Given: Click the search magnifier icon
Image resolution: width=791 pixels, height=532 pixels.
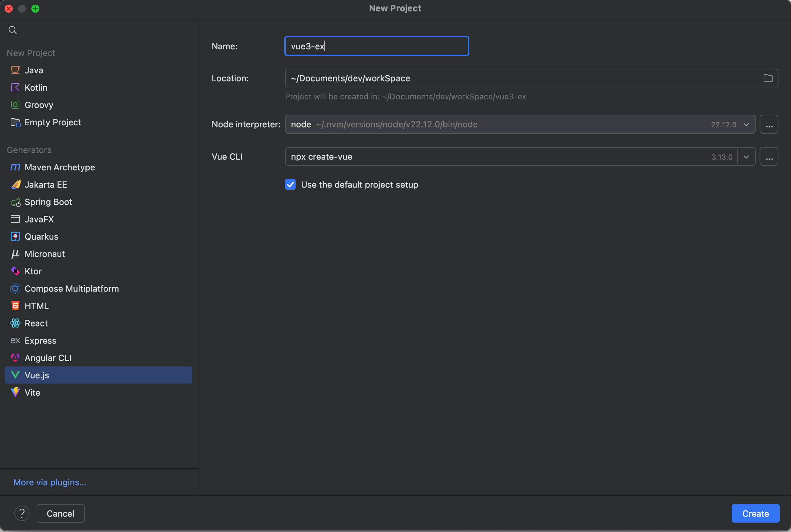Looking at the screenshot, I should 13,30.
